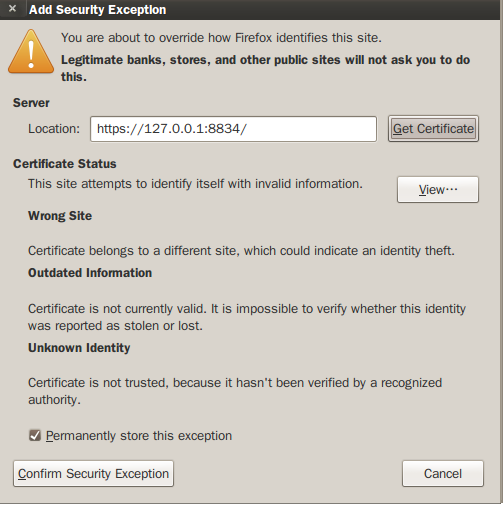
Task: Confirm the Security Exception
Action: coord(93,474)
